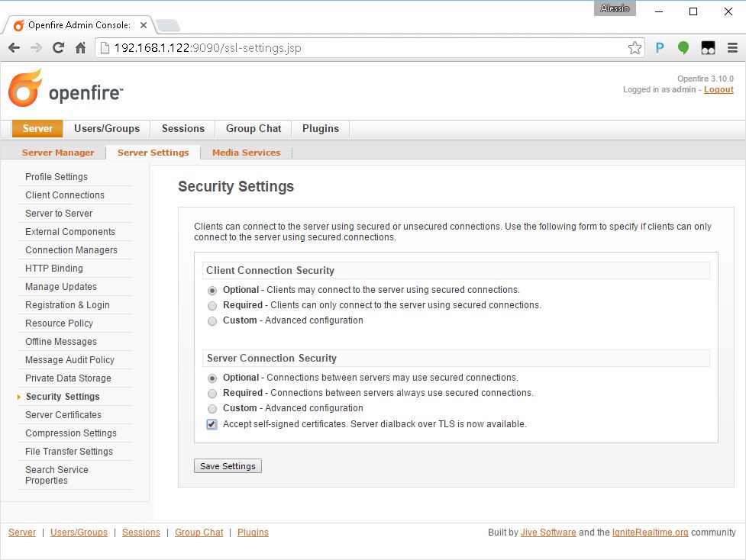Image resolution: width=746 pixels, height=560 pixels.
Task: Select Custom for Client Connection Security
Action: (212, 320)
